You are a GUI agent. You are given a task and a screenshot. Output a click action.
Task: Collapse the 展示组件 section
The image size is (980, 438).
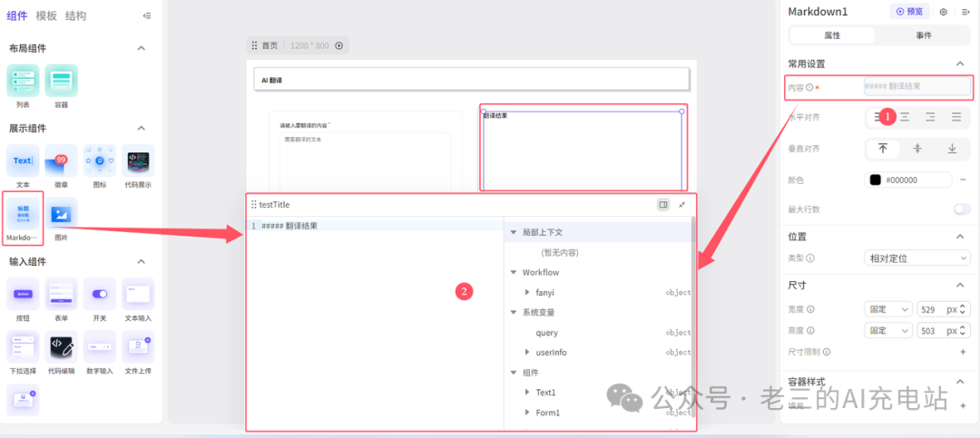142,128
